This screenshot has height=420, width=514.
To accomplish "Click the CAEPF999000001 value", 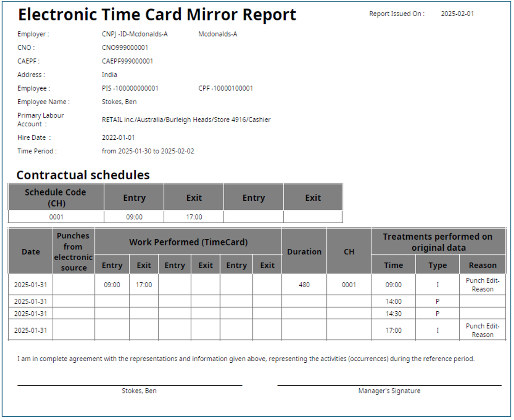I will (127, 61).
